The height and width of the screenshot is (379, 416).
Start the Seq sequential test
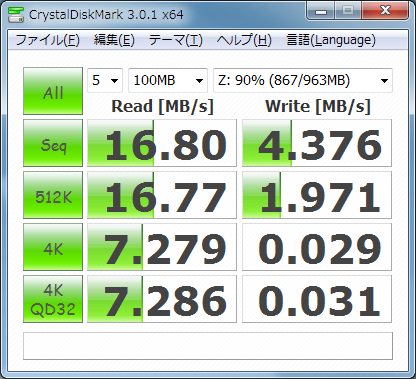[x=53, y=143]
